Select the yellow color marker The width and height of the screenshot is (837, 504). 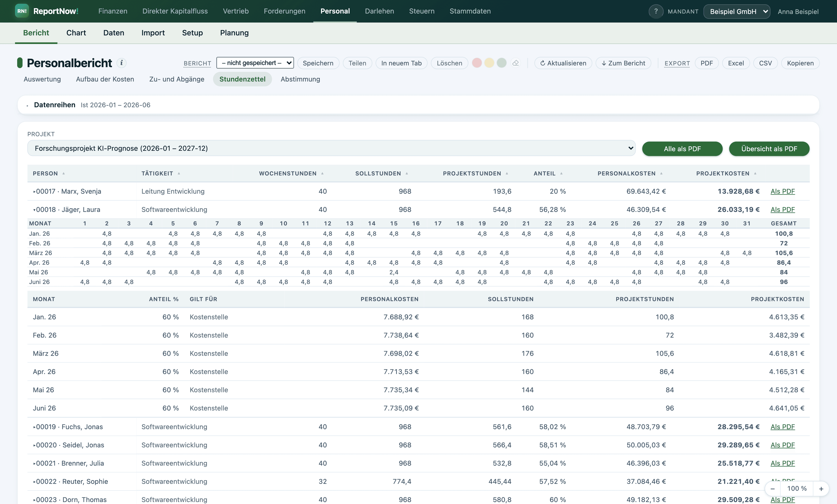coord(489,63)
